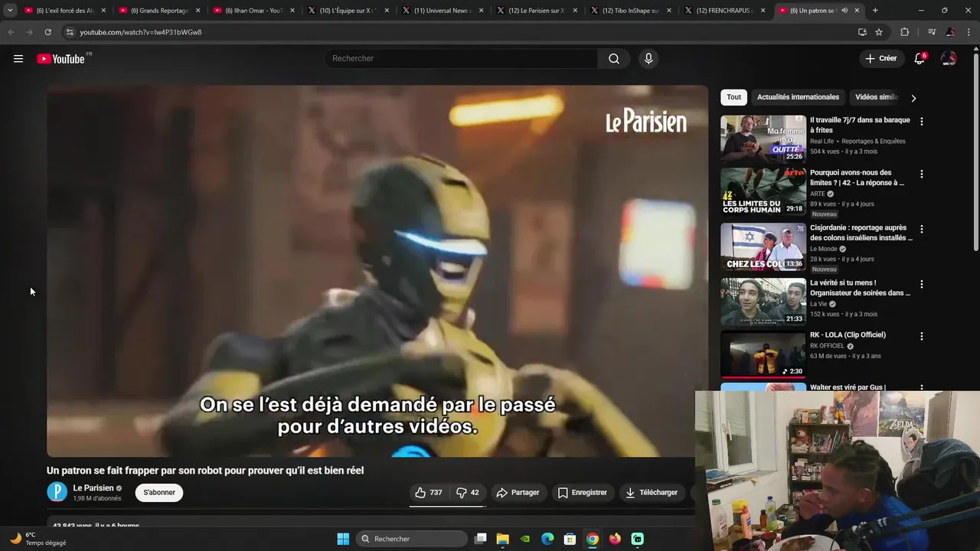
Task: Share the video via Partager
Action: (518, 493)
